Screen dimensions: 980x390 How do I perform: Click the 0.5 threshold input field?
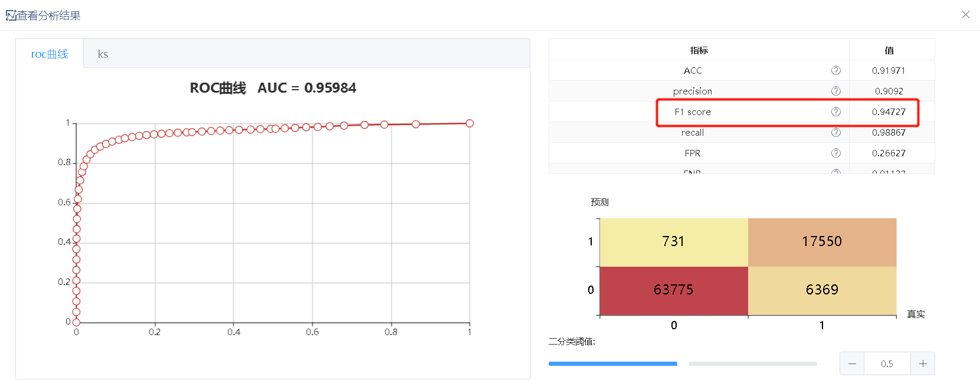[887, 363]
